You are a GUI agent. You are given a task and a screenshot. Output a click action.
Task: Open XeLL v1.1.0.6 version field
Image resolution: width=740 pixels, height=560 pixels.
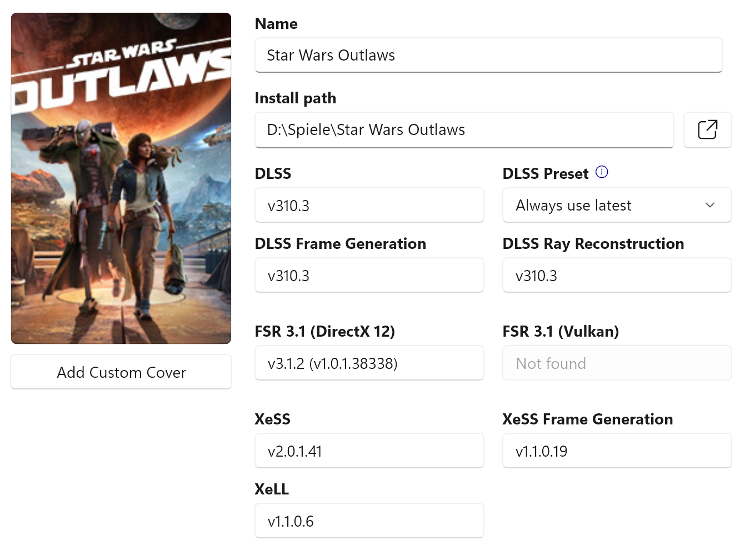coord(369,521)
